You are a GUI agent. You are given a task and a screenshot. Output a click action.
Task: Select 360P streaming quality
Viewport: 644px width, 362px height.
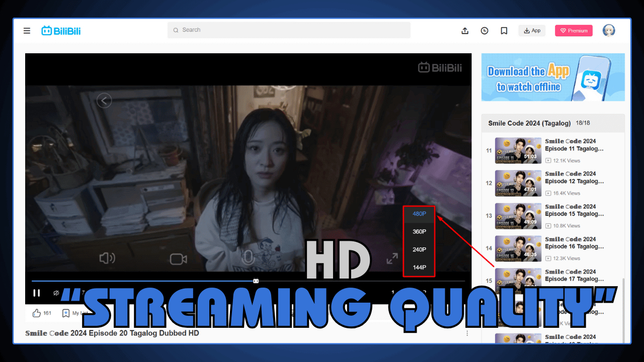pos(419,231)
